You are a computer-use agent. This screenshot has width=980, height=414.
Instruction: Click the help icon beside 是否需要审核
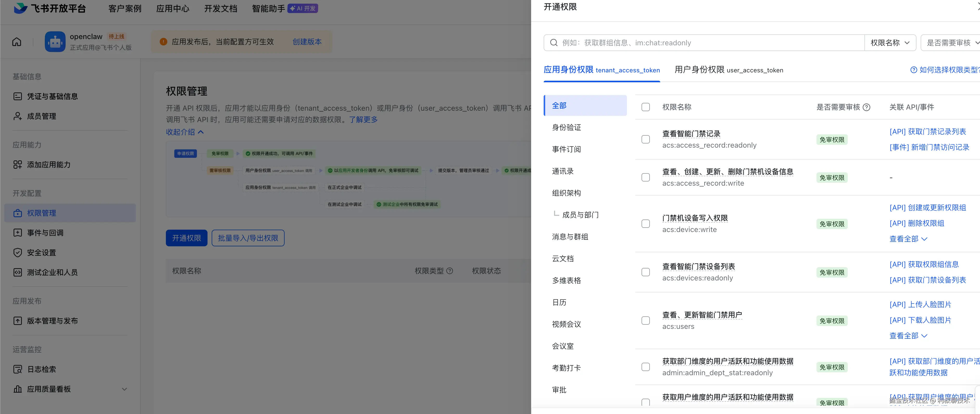[x=867, y=107]
